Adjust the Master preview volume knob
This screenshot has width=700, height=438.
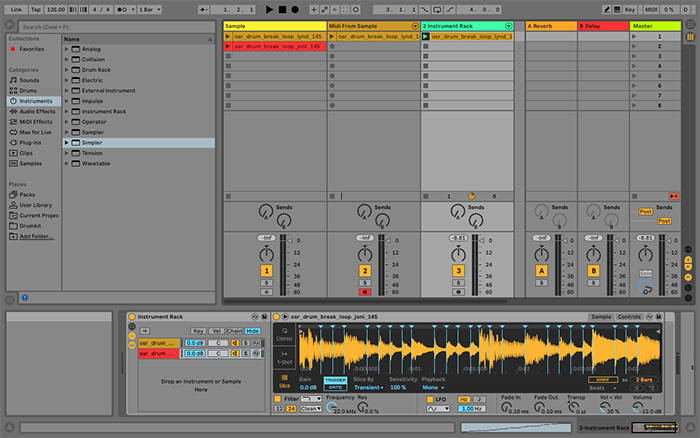click(x=646, y=287)
